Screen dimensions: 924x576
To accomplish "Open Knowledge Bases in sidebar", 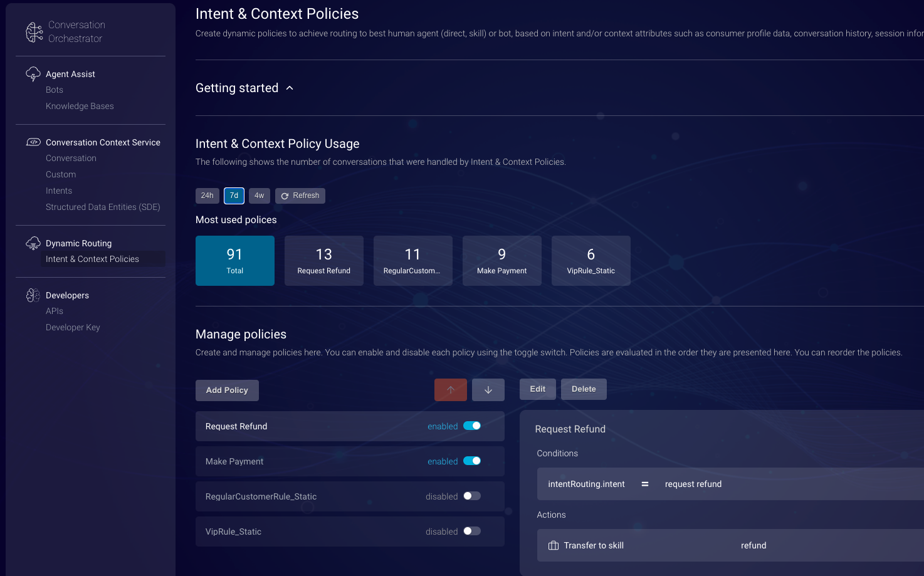I will [x=80, y=107].
